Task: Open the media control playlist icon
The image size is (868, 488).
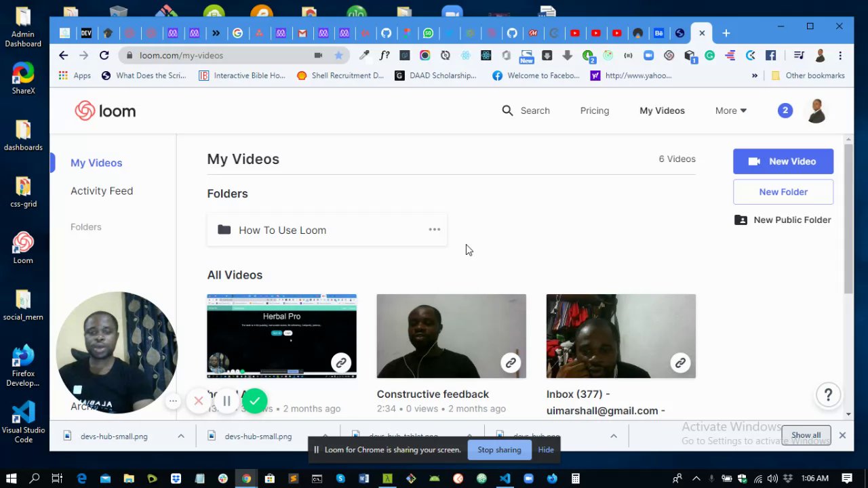Action: (x=800, y=56)
